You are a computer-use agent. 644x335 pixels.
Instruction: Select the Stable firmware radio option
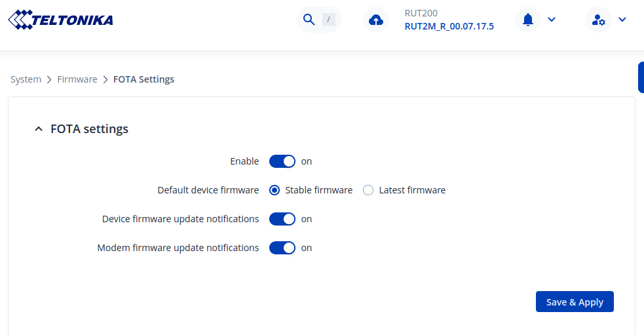coord(274,190)
